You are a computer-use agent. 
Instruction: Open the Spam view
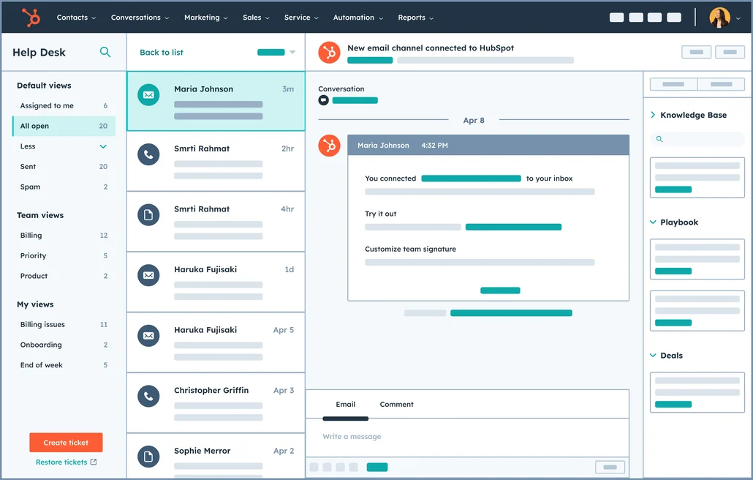64,187
